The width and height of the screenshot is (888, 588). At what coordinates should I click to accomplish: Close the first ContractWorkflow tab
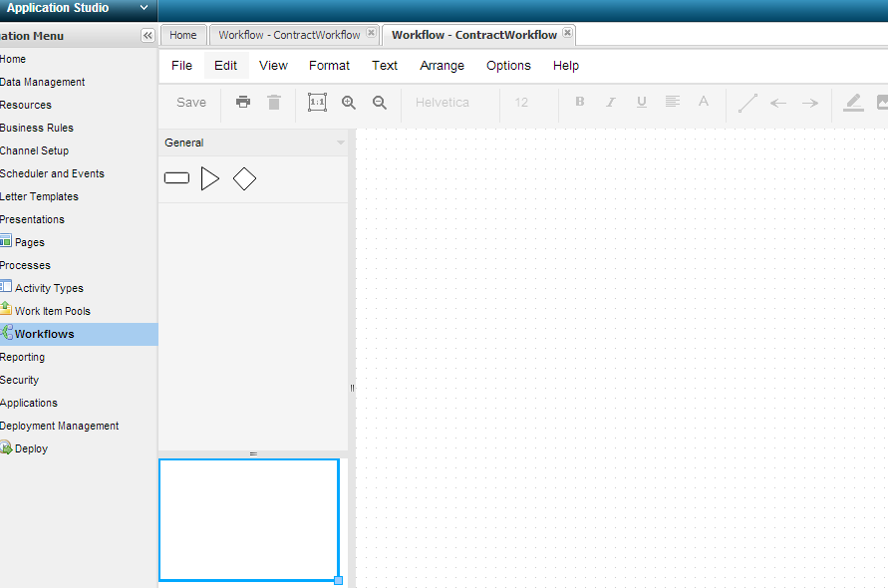[x=371, y=33]
